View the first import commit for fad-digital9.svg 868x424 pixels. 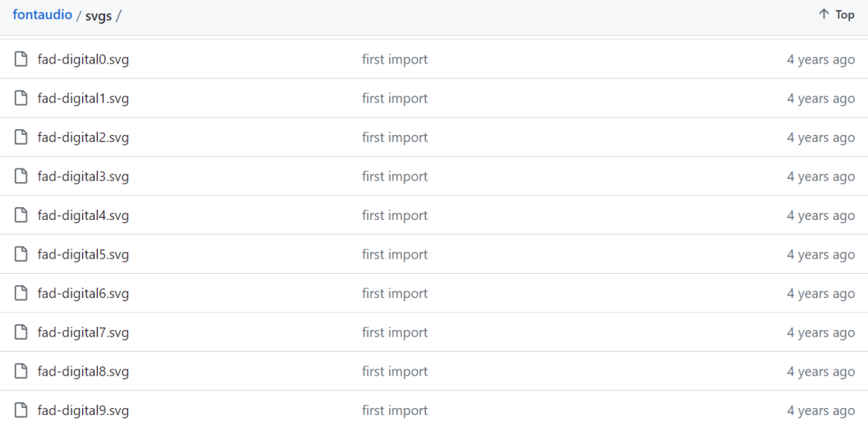pyautogui.click(x=395, y=410)
